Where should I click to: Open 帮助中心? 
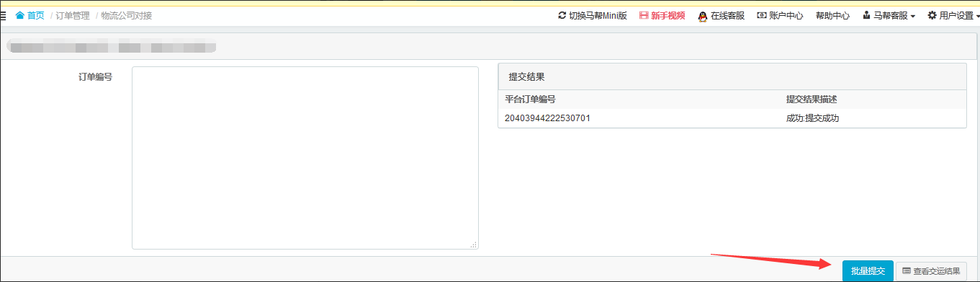pos(832,15)
